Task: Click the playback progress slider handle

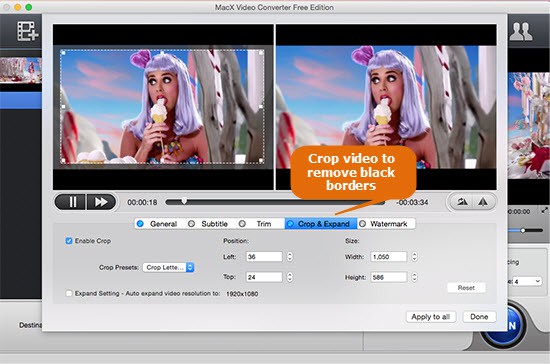Action: tap(184, 201)
